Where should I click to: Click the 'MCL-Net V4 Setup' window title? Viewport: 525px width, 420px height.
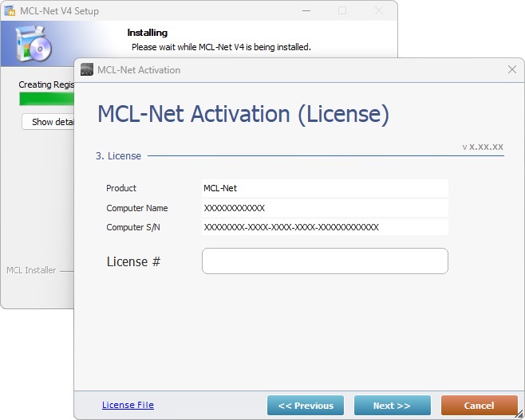(59, 11)
